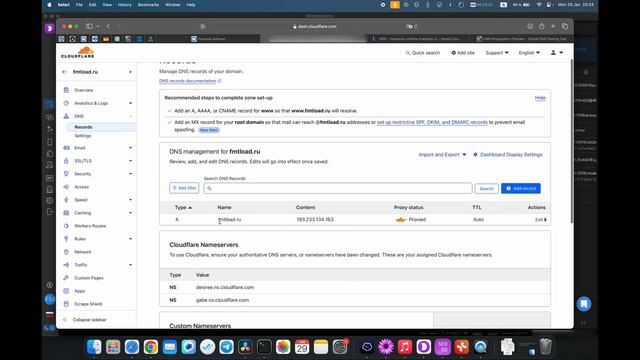Screen dimensions: 640x360
Task: Open the Safari File menu
Action: [79, 5]
